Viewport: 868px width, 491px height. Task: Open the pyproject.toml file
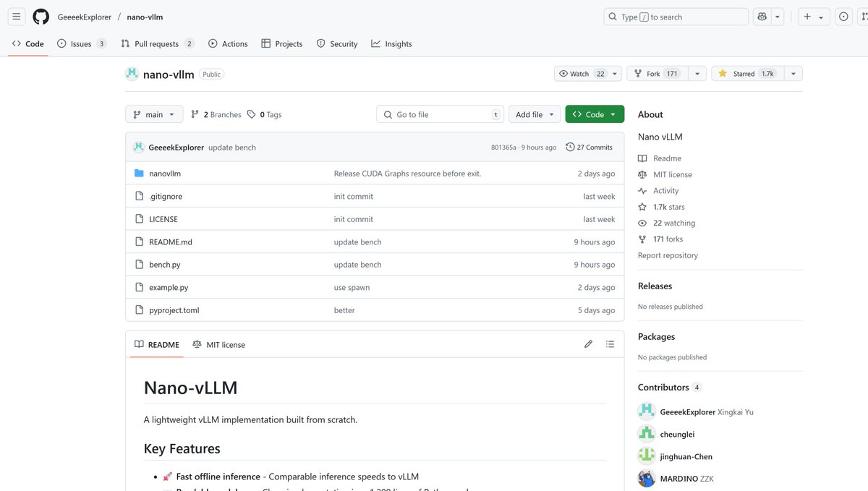coord(174,310)
